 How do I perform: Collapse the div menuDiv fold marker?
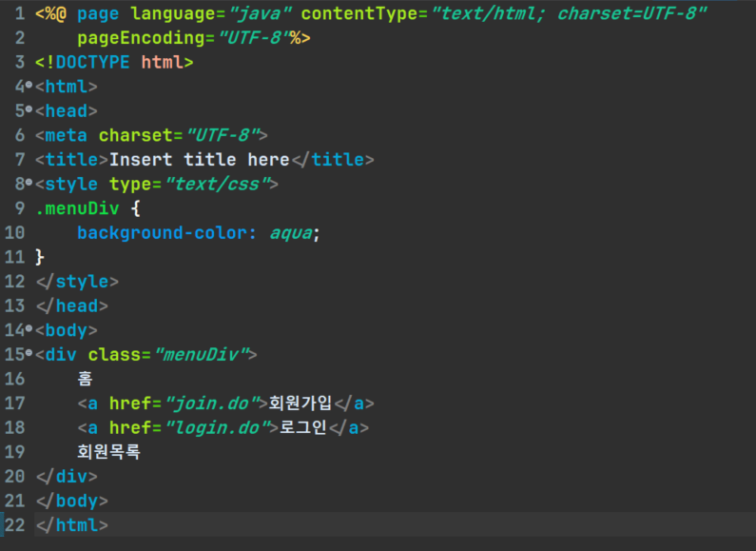click(29, 353)
